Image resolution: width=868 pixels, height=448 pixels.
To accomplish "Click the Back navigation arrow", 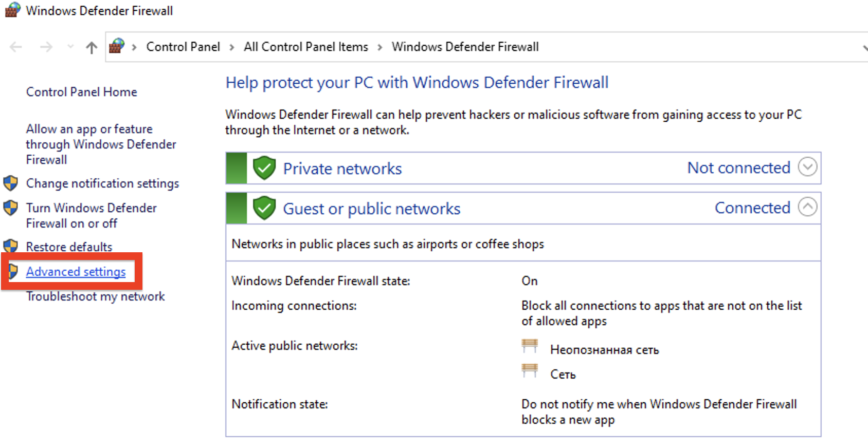I will coord(16,47).
